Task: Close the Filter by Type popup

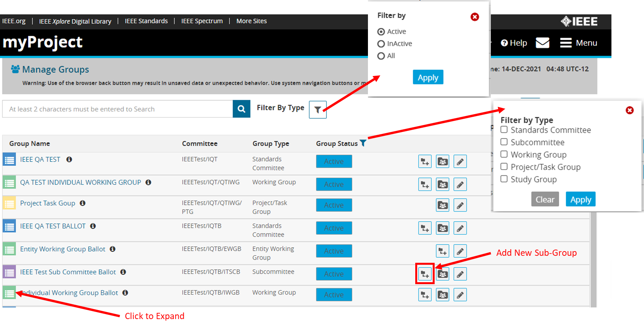Action: click(x=630, y=110)
